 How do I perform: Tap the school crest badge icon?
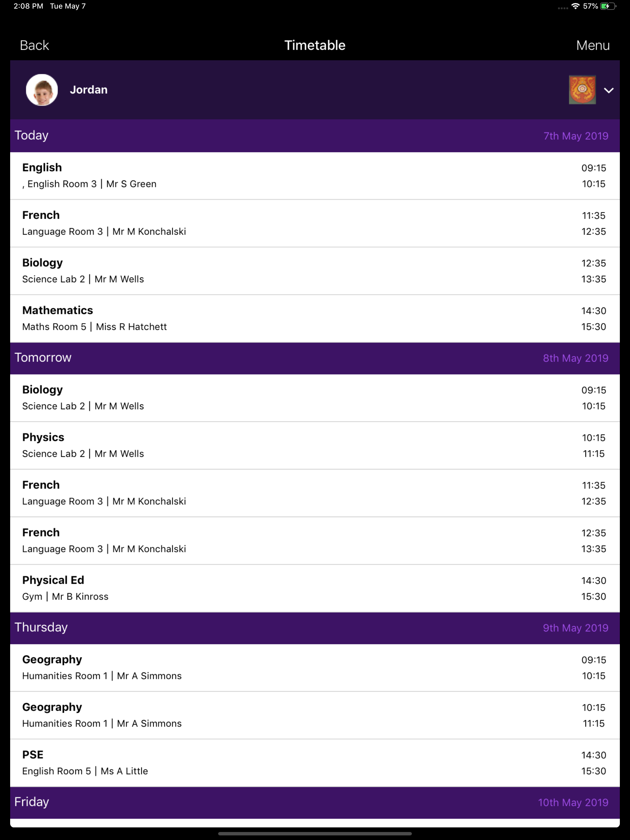tap(582, 90)
